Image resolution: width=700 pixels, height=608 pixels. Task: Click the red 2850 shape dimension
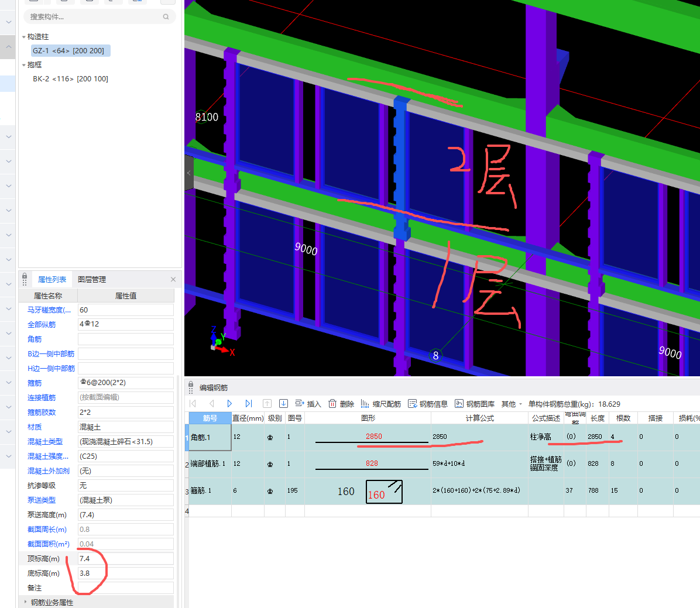pyautogui.click(x=373, y=436)
